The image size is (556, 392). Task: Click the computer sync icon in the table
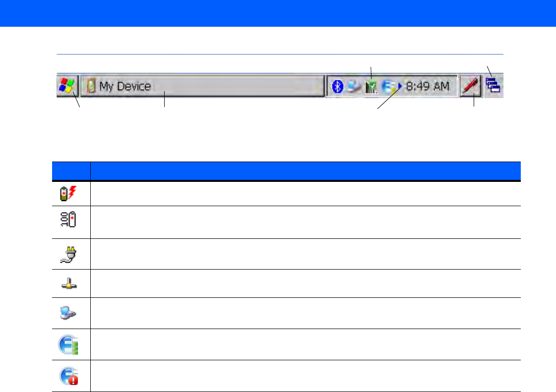pyautogui.click(x=68, y=313)
